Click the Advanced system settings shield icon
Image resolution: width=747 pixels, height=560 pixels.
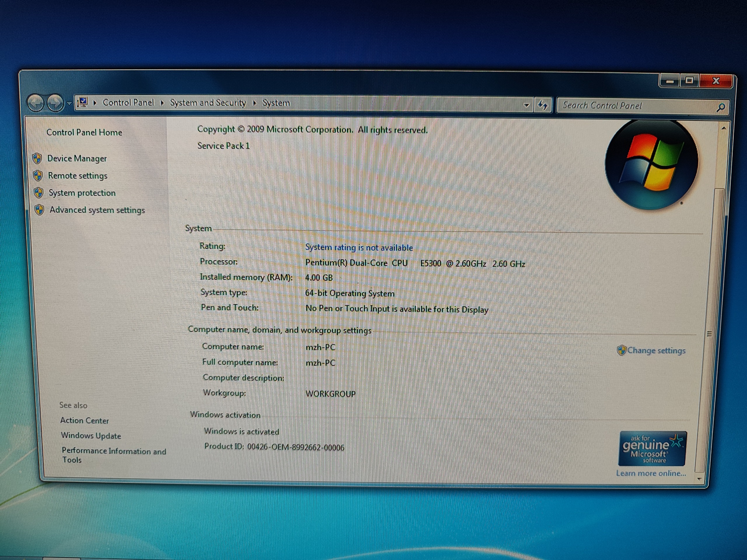[x=39, y=210]
